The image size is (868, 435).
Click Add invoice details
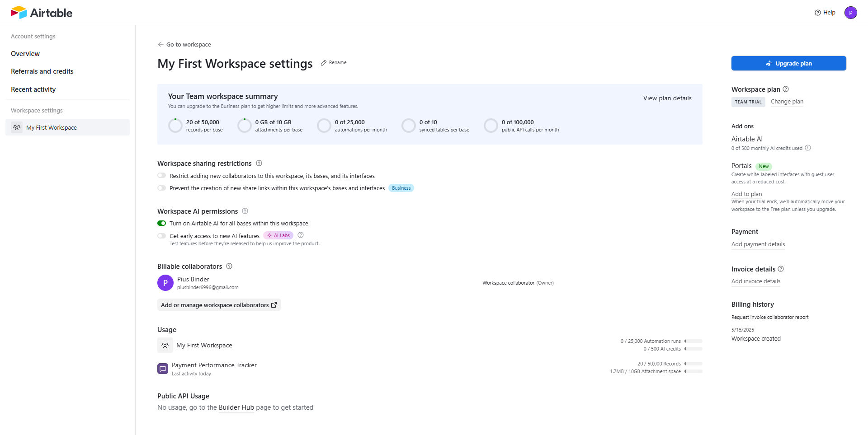(756, 281)
